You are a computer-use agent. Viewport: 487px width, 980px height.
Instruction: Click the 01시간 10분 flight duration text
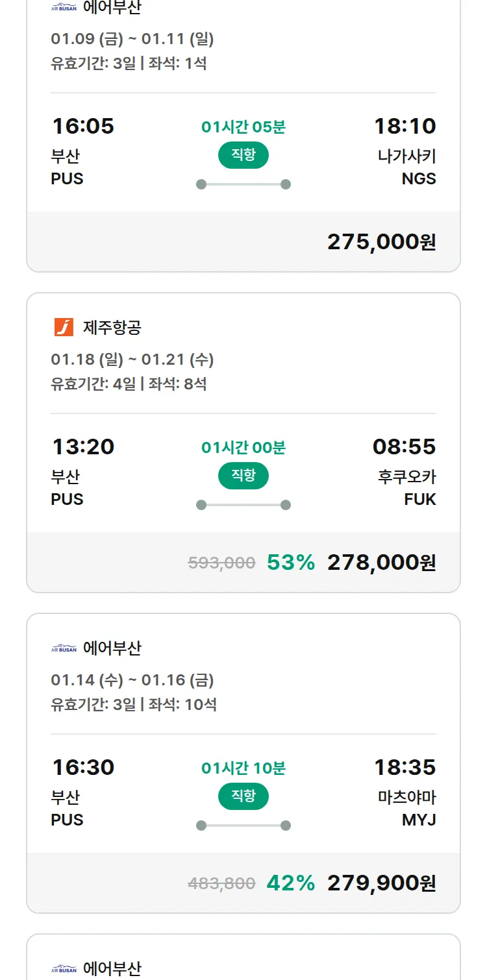pyautogui.click(x=243, y=768)
